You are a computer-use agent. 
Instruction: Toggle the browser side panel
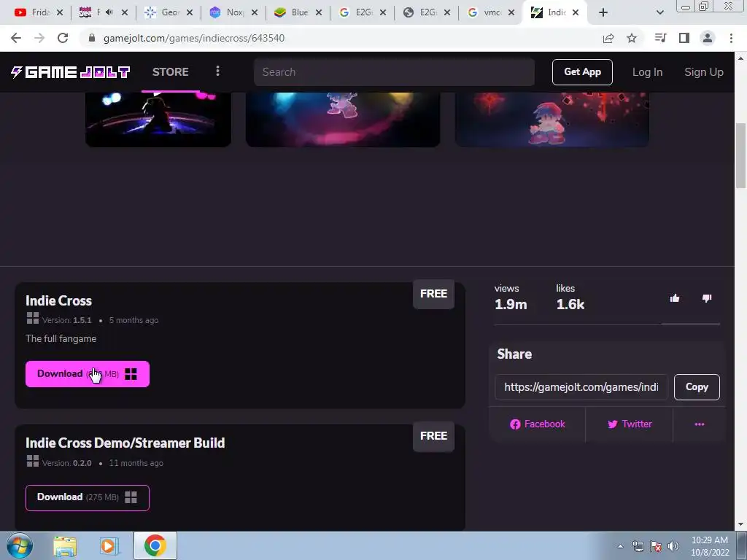point(684,38)
